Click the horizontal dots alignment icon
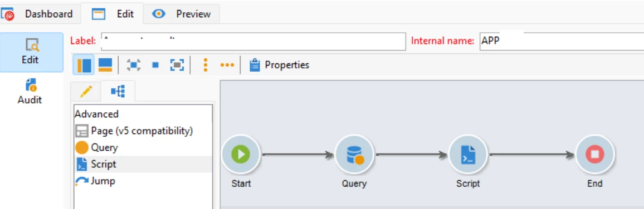Image resolution: width=644 pixels, height=209 pixels. [x=227, y=64]
